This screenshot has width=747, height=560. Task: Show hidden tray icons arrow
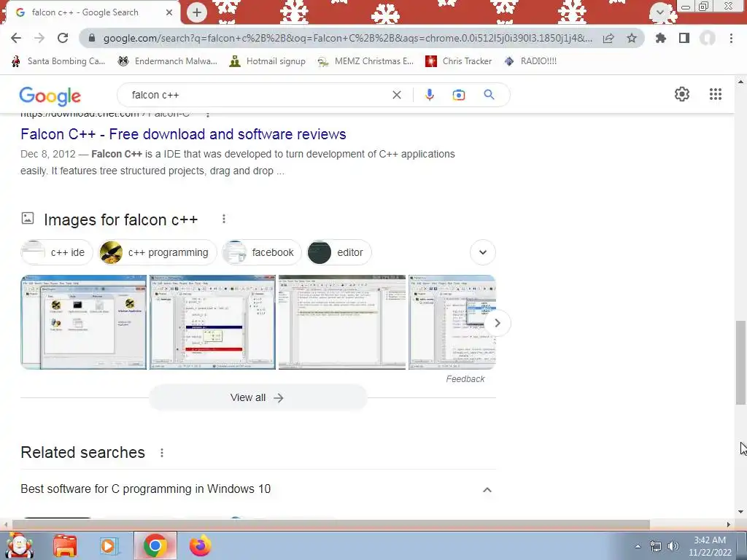click(x=638, y=546)
